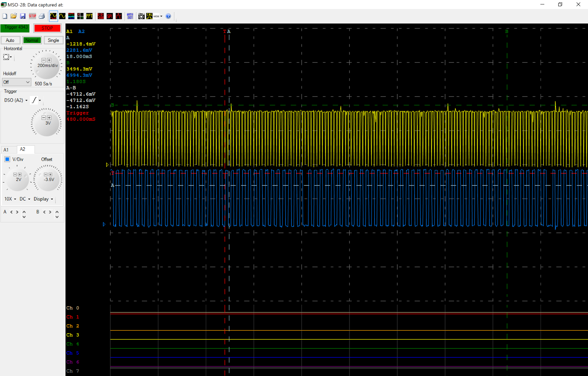Select the SPI protocol decoder
This screenshot has height=376, width=588.
click(x=110, y=16)
